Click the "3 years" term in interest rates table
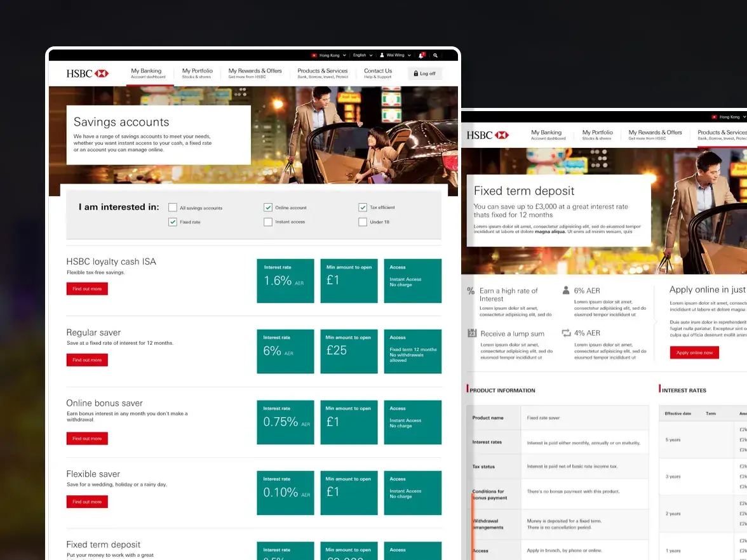This screenshot has width=747, height=560. 673,477
